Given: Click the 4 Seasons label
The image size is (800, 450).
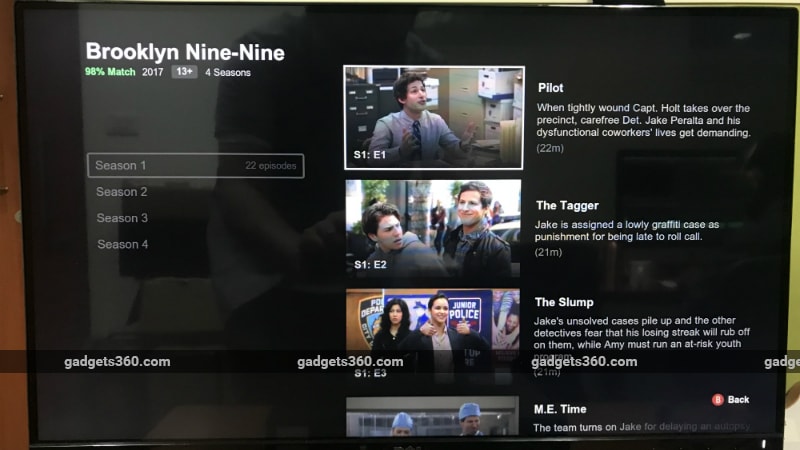Looking at the screenshot, I should pyautogui.click(x=228, y=72).
